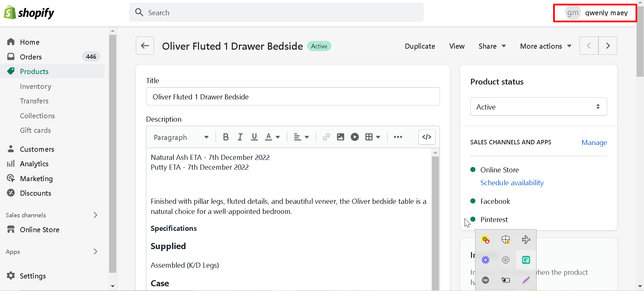Image resolution: width=644 pixels, height=291 pixels.
Task: Go to next product
Action: 608,46
